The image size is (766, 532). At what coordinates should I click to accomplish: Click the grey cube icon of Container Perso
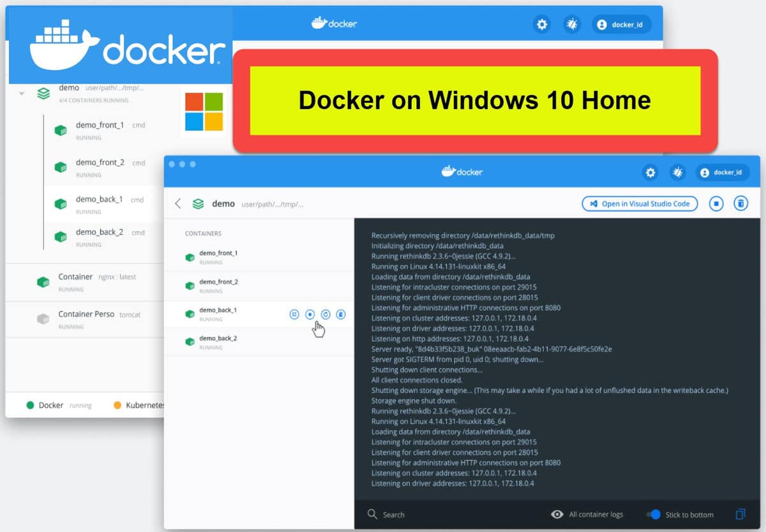pos(43,319)
